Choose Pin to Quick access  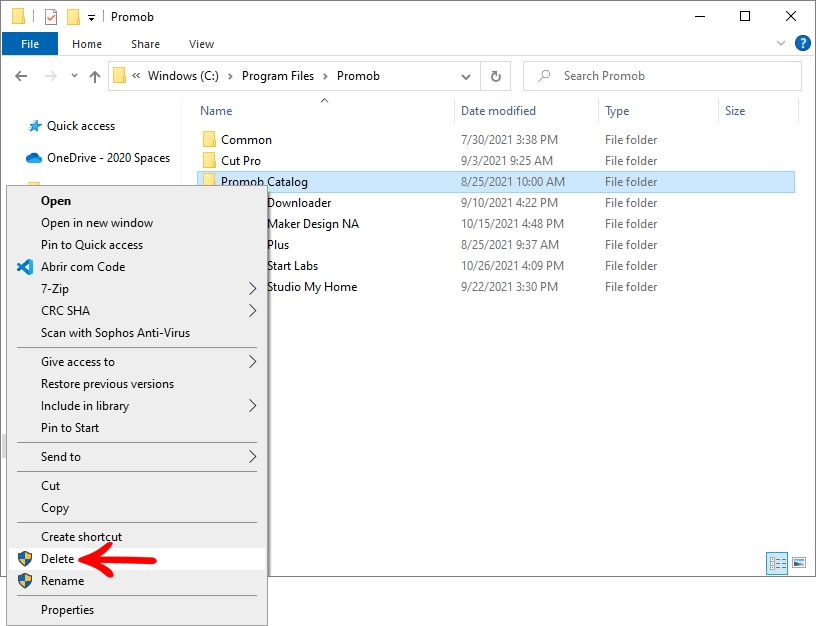[137, 245]
